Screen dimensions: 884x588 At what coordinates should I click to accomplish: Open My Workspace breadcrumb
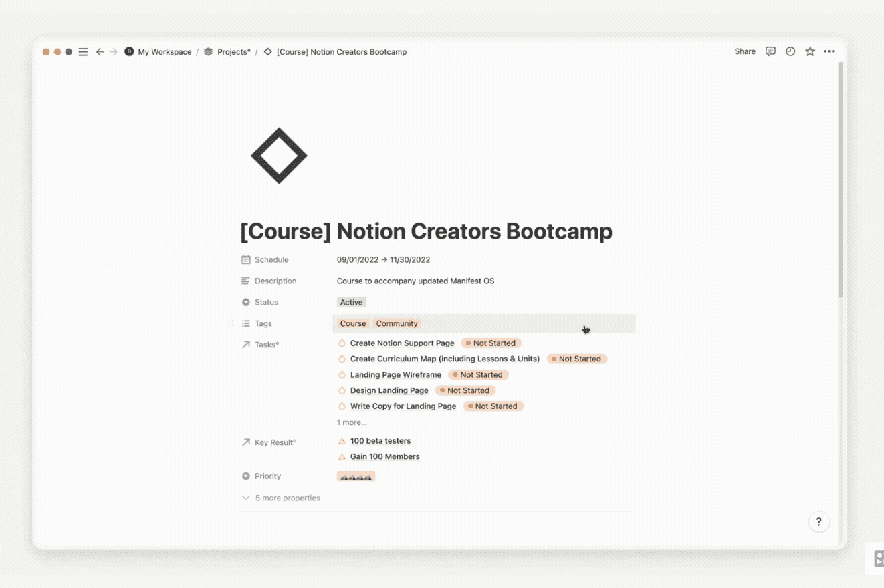pyautogui.click(x=164, y=51)
